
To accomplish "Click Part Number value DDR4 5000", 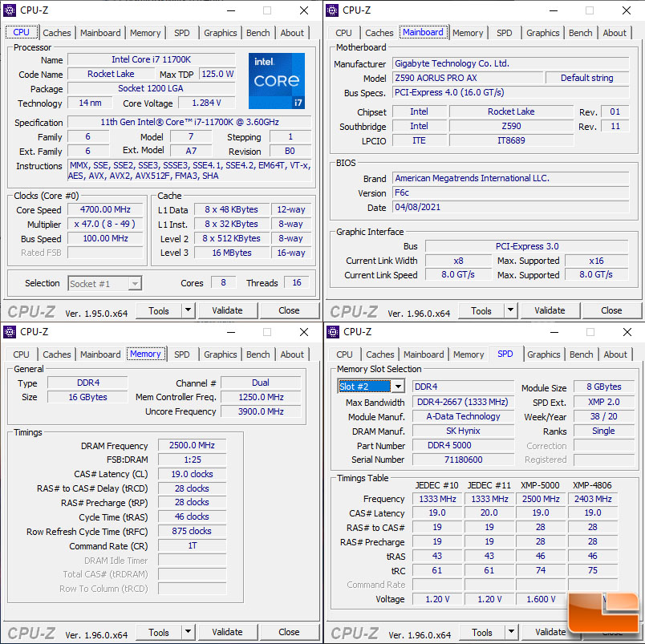I will click(x=463, y=445).
